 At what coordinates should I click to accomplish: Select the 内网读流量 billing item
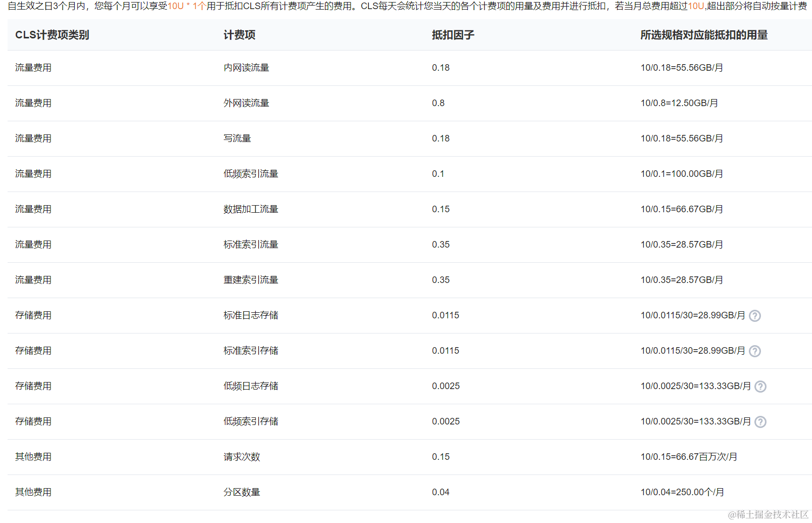246,67
